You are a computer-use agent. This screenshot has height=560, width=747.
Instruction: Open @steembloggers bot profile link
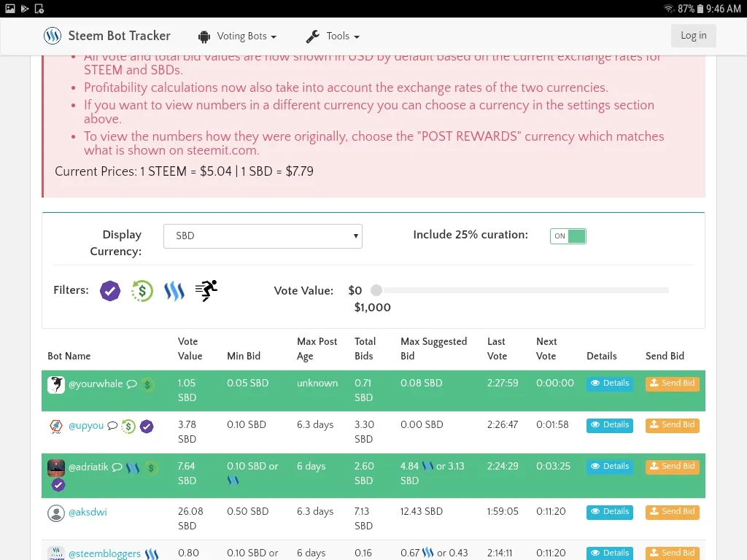coord(104,554)
